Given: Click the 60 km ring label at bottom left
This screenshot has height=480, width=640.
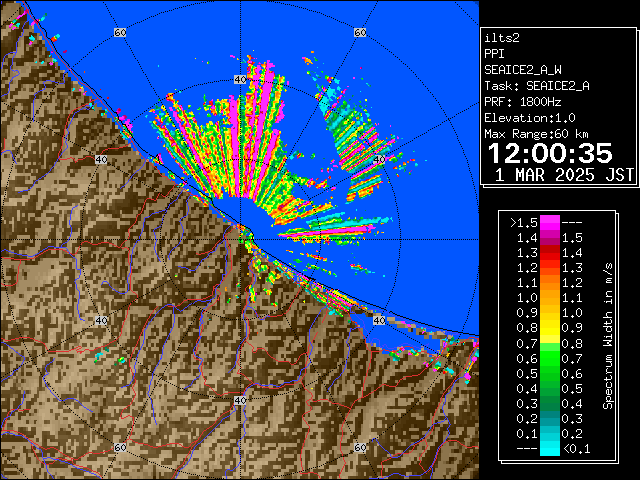Looking at the screenshot, I should [120, 447].
